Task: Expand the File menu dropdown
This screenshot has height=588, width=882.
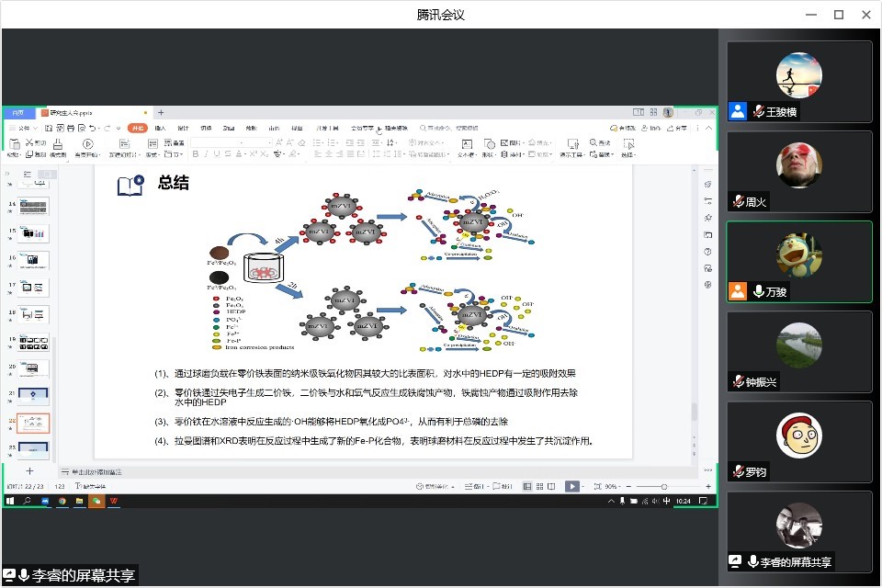Action: (26, 128)
